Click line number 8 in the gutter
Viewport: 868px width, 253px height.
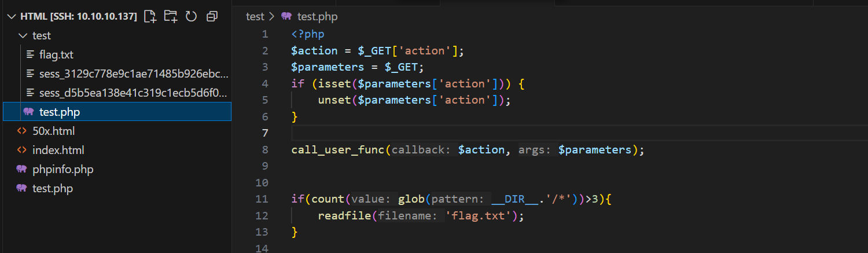pos(265,150)
